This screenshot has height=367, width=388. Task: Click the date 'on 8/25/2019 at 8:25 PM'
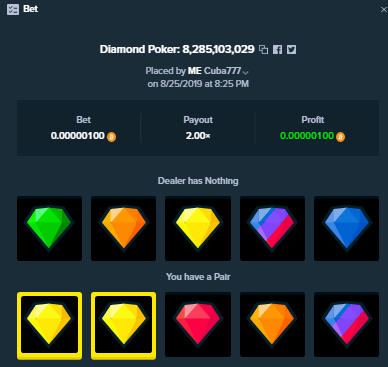pyautogui.click(x=198, y=84)
